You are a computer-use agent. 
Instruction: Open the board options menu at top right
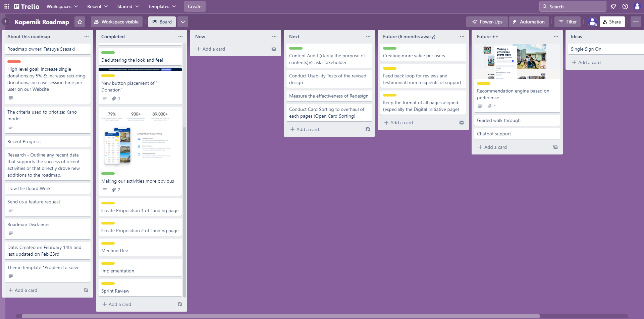point(636,21)
